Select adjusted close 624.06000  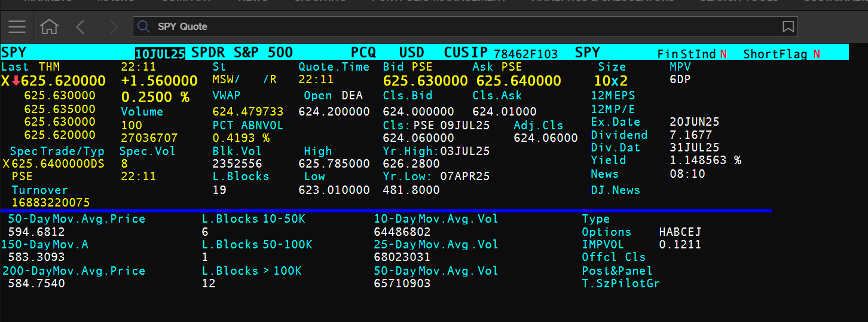pos(546,138)
